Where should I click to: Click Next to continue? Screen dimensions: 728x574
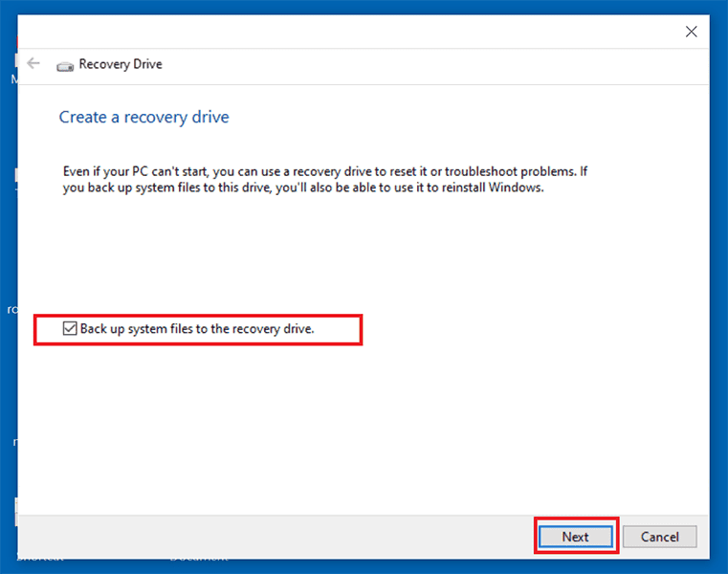point(576,537)
